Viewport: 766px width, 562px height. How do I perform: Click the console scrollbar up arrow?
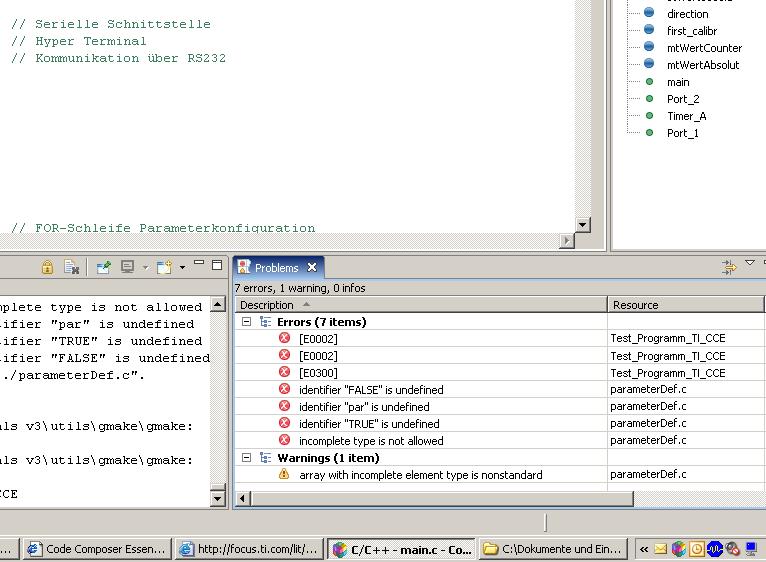(x=218, y=304)
